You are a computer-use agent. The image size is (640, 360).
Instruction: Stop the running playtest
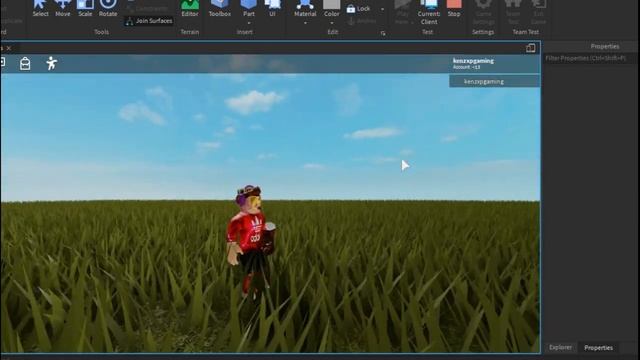point(454,8)
